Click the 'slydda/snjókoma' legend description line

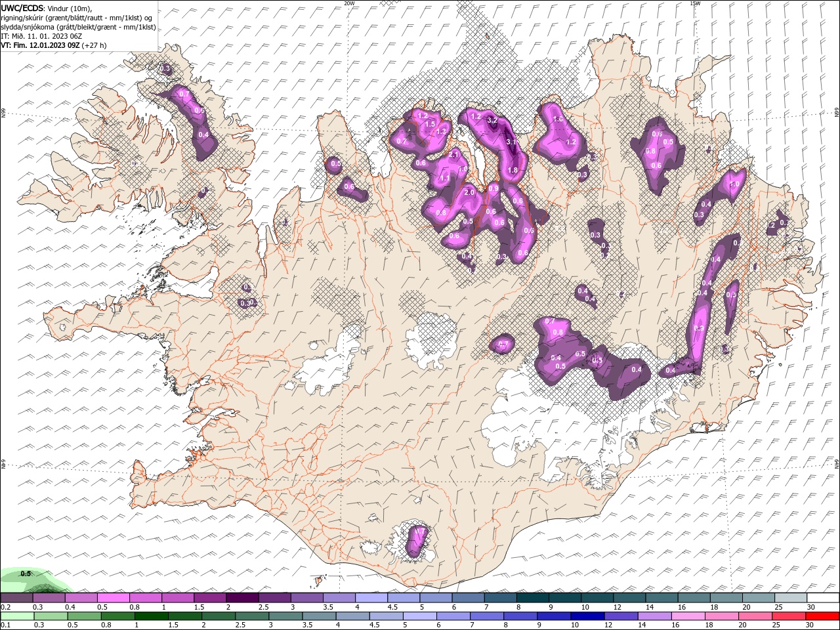point(78,27)
